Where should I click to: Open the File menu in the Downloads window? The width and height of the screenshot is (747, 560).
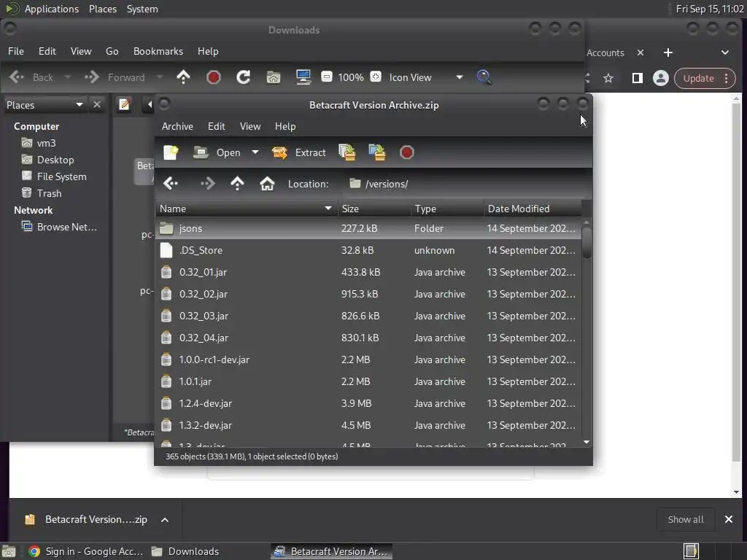point(16,51)
